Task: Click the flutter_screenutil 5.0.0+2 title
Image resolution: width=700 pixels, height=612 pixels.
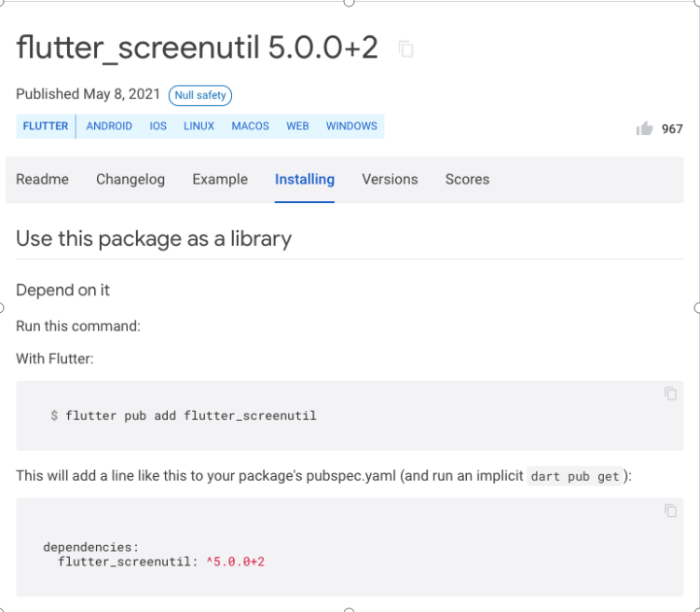Action: pyautogui.click(x=197, y=48)
